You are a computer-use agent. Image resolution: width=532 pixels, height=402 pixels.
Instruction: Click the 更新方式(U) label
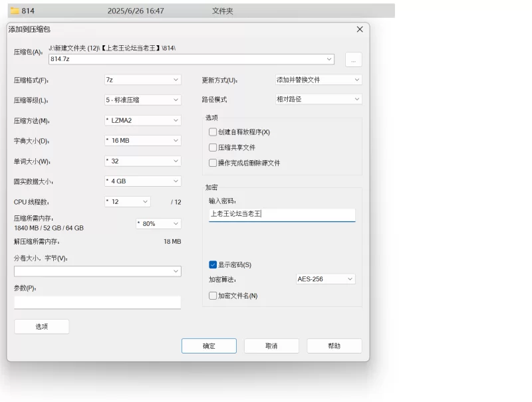pos(220,80)
